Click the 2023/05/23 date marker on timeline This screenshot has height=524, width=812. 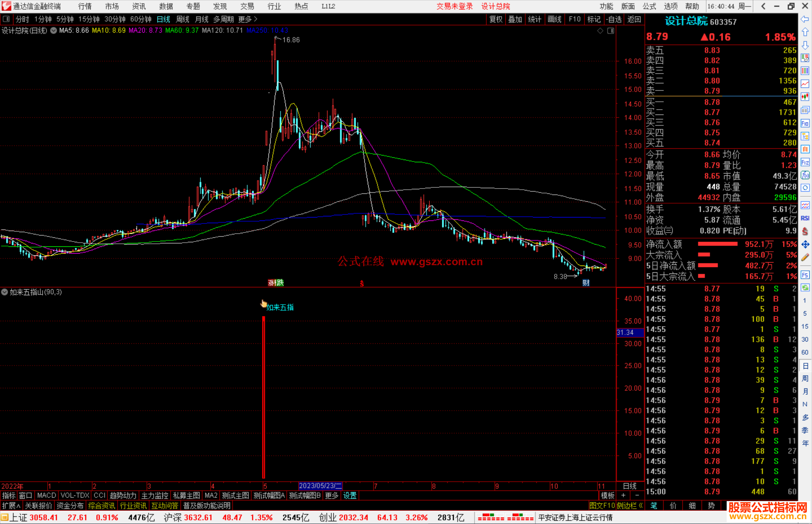click(320, 486)
